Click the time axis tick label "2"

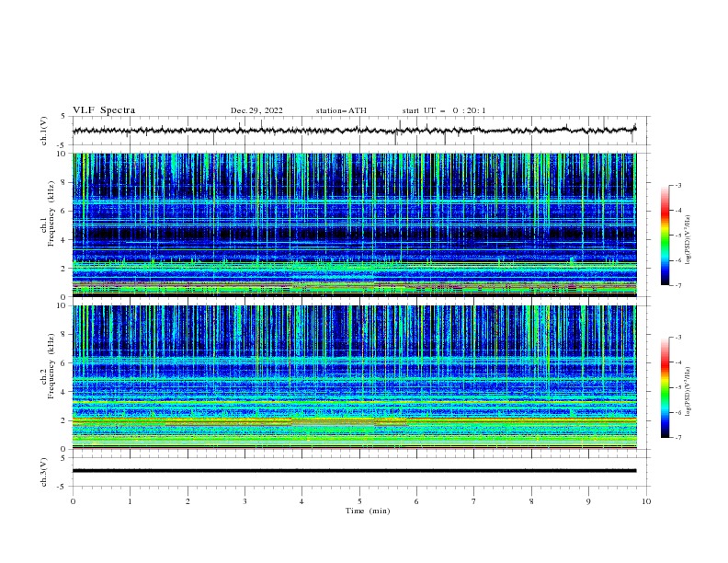click(188, 501)
